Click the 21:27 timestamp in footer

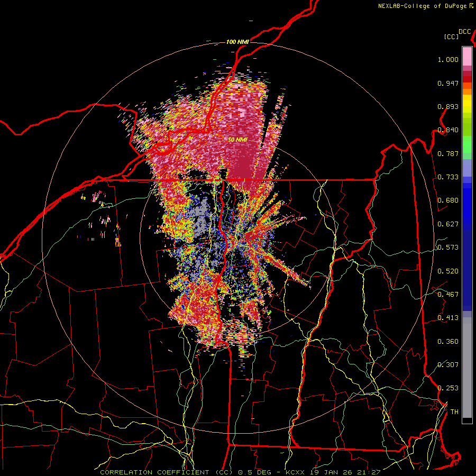(370, 472)
